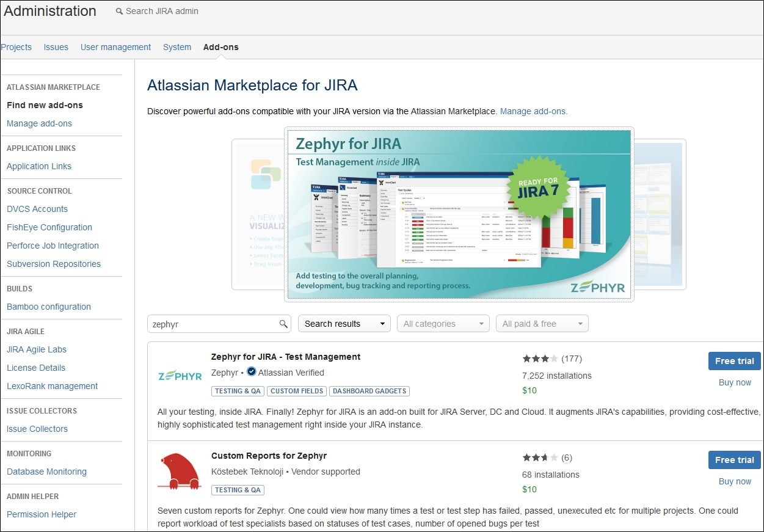Open Perforce Job Integration
The image size is (764, 532).
(53, 246)
